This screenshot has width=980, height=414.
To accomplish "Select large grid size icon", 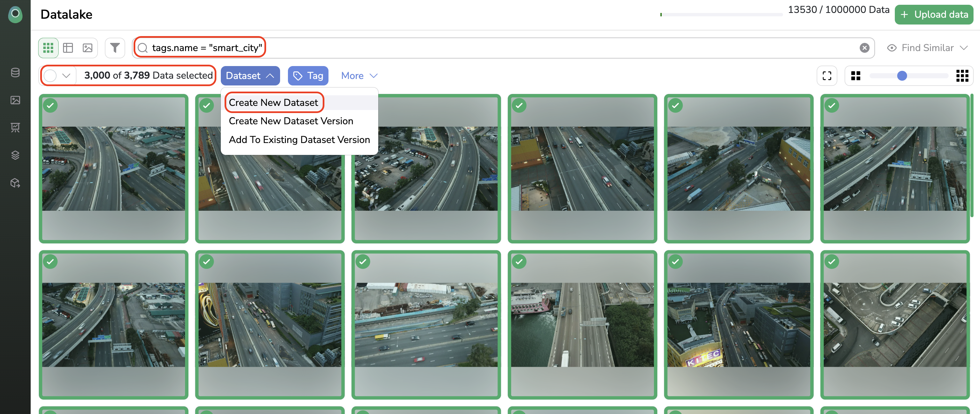I will click(856, 76).
